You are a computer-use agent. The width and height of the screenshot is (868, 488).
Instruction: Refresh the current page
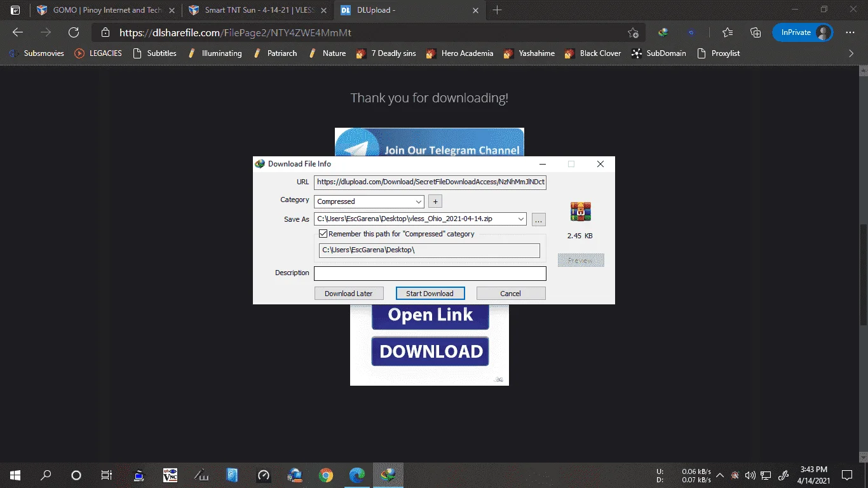pos(74,32)
